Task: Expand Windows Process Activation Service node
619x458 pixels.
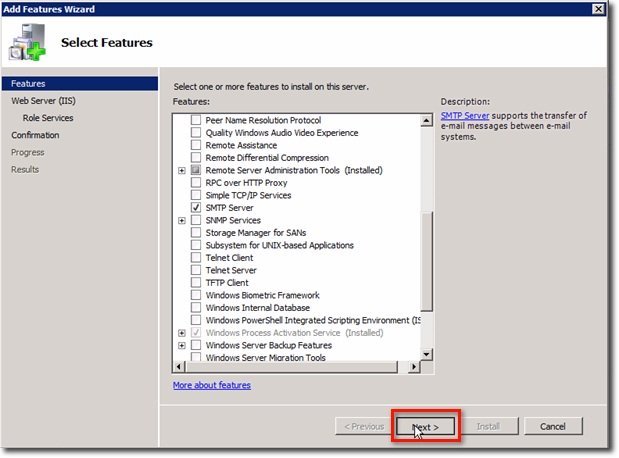Action: 182,333
